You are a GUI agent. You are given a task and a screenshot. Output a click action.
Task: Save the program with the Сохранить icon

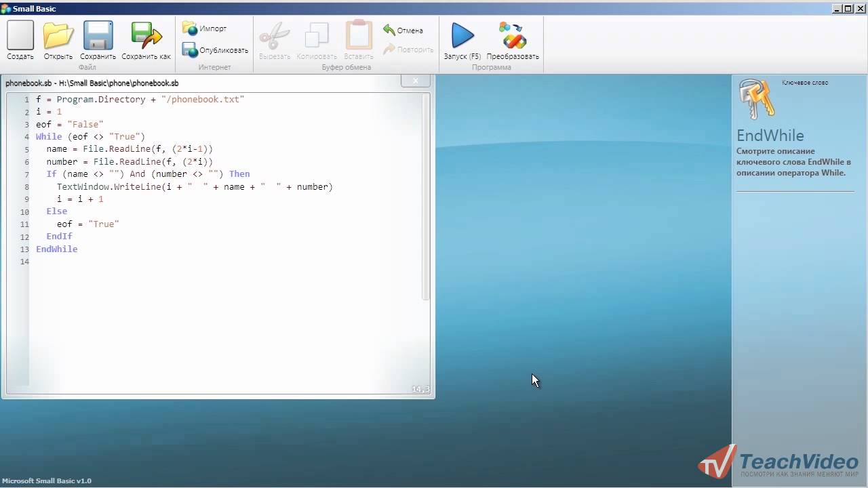(x=98, y=35)
